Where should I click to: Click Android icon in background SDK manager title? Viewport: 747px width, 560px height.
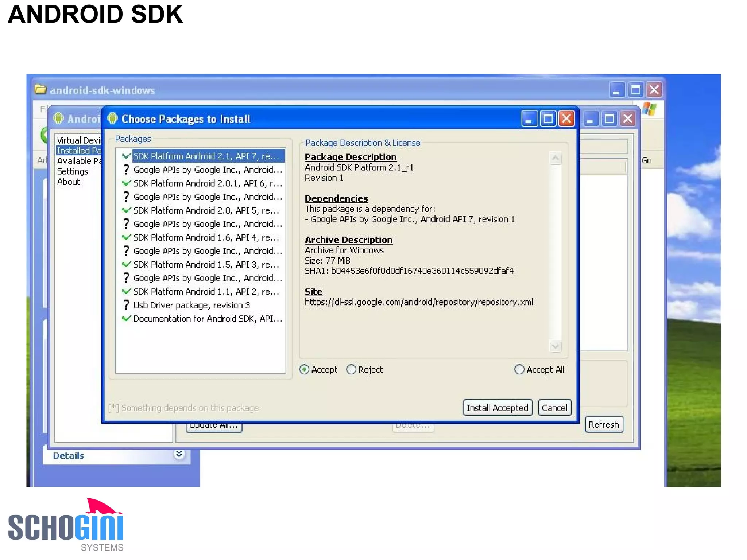[x=58, y=118]
